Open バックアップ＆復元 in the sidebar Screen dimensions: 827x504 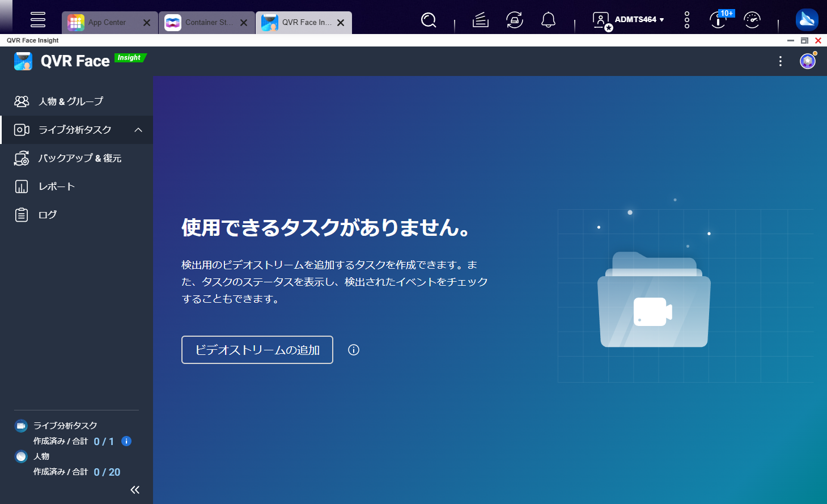pyautogui.click(x=77, y=158)
